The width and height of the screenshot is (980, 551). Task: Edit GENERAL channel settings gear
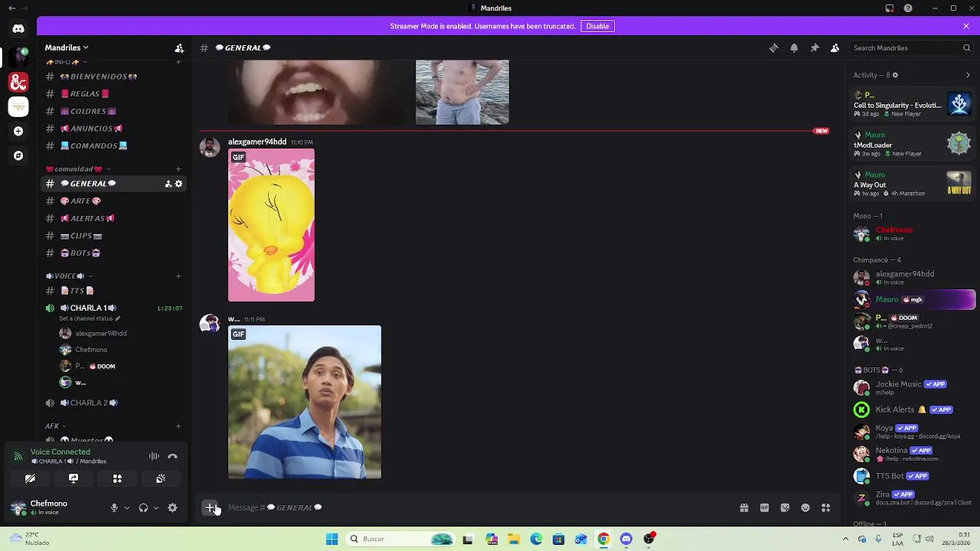tap(179, 184)
